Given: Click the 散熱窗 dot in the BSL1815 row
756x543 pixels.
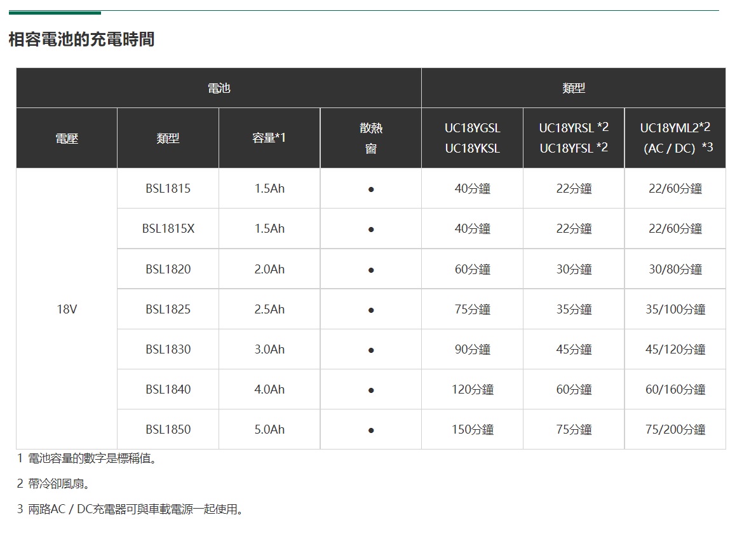Looking at the screenshot, I should (371, 189).
